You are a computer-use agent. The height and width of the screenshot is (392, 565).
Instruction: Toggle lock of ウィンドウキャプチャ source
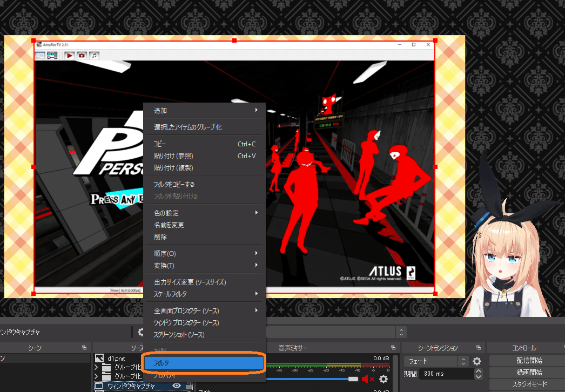[x=189, y=386]
